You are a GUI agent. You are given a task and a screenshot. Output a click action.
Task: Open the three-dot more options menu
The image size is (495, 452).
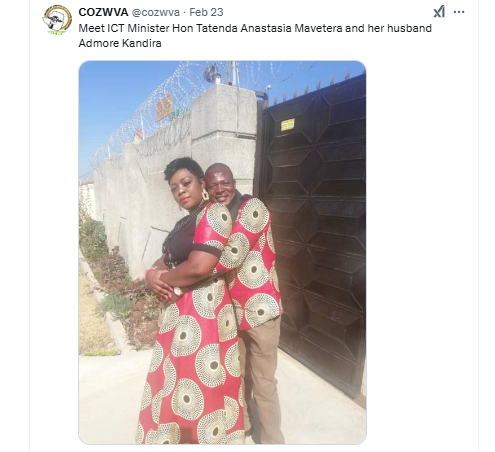[x=459, y=12]
